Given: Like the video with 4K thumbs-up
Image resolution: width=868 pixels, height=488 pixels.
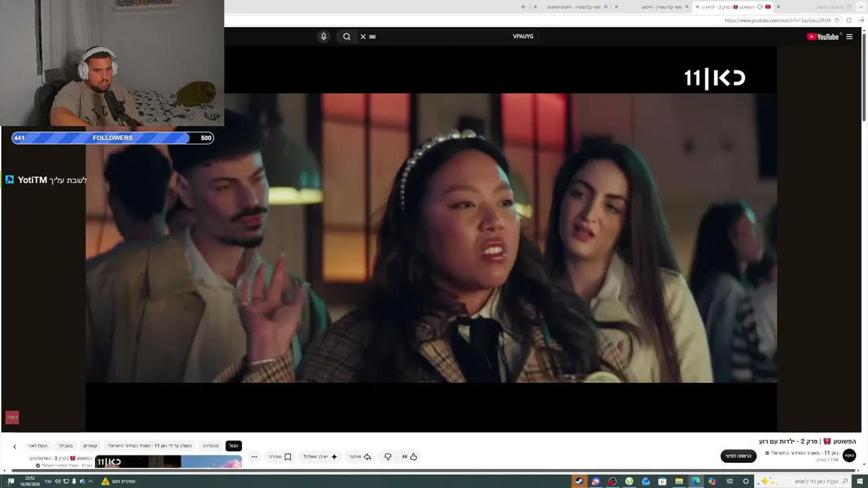Looking at the screenshot, I should 410,457.
